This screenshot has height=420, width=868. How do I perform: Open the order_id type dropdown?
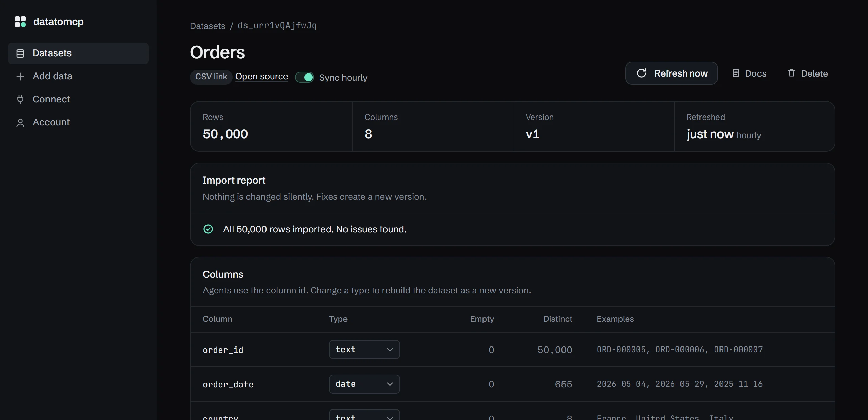tap(364, 350)
